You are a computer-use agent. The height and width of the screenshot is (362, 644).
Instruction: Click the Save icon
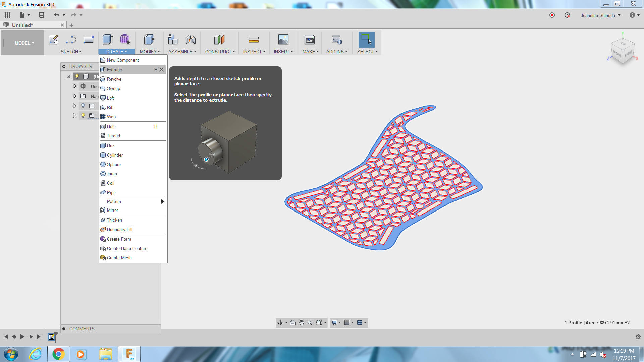tap(42, 15)
